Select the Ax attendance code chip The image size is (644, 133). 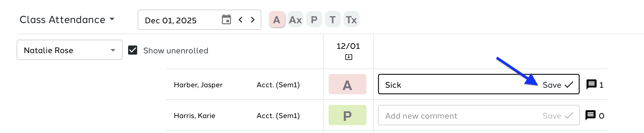[295, 19]
